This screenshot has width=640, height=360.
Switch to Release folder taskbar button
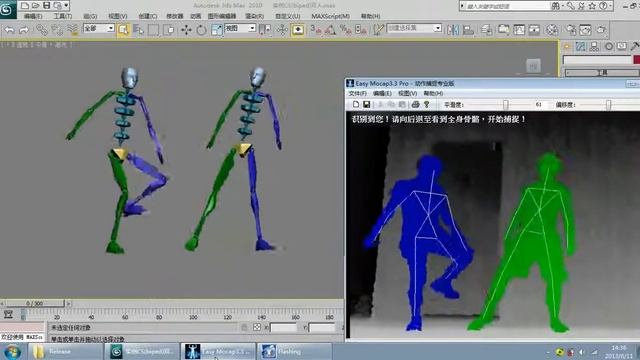click(65, 351)
